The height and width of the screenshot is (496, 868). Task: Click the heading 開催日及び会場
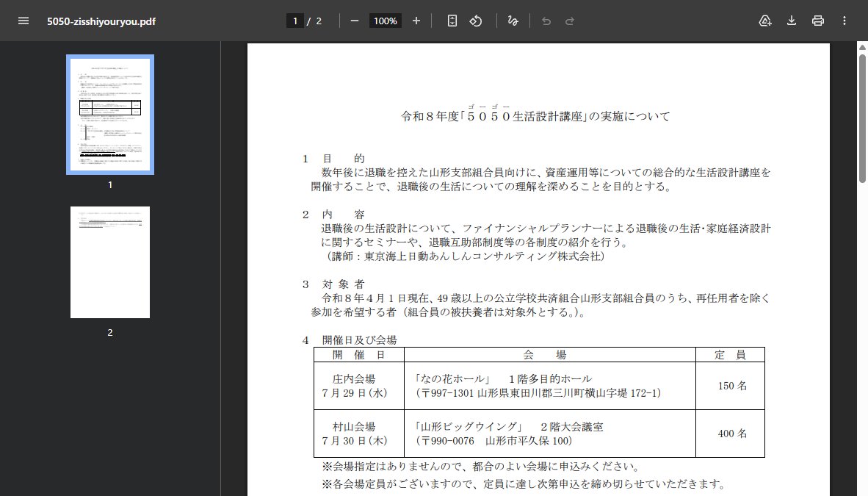[x=359, y=339]
